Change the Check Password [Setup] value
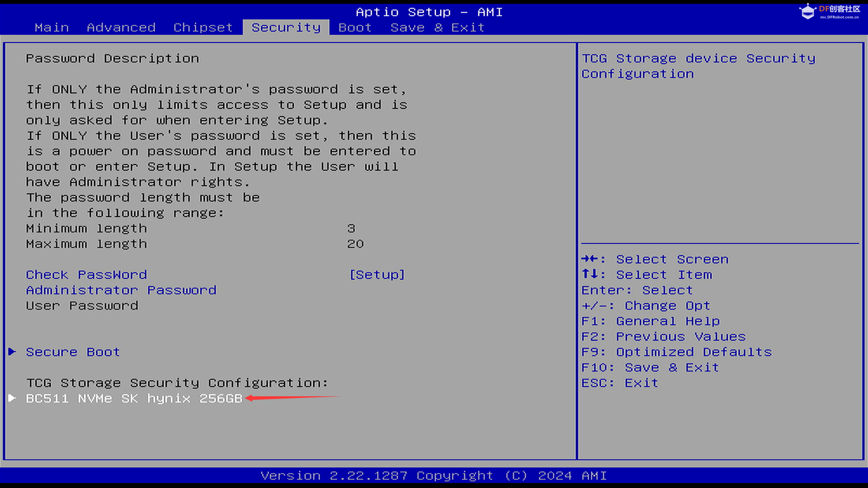 point(377,275)
